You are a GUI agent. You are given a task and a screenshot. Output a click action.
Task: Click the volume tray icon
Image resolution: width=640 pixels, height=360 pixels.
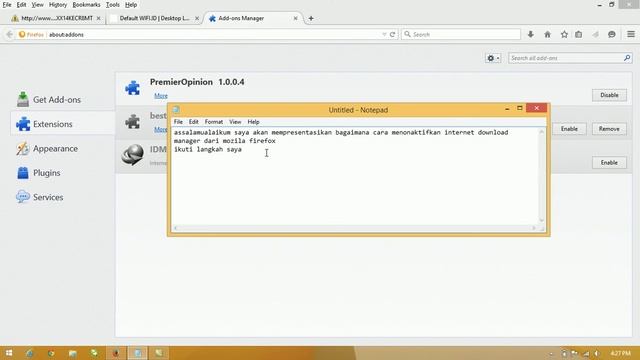click(596, 353)
